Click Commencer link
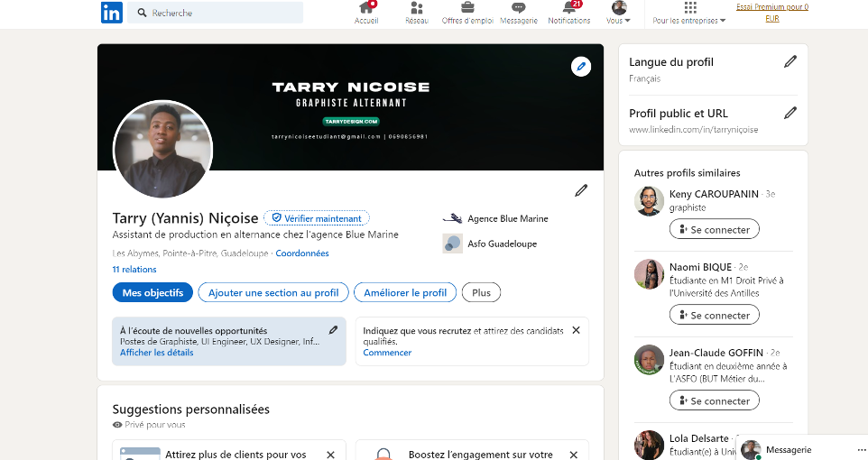The image size is (868, 460). click(387, 353)
